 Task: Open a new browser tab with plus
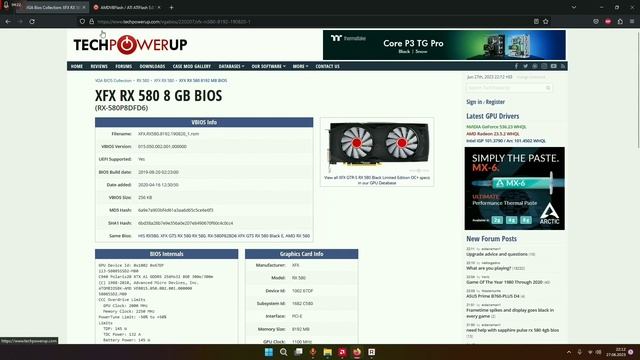coord(171,7)
